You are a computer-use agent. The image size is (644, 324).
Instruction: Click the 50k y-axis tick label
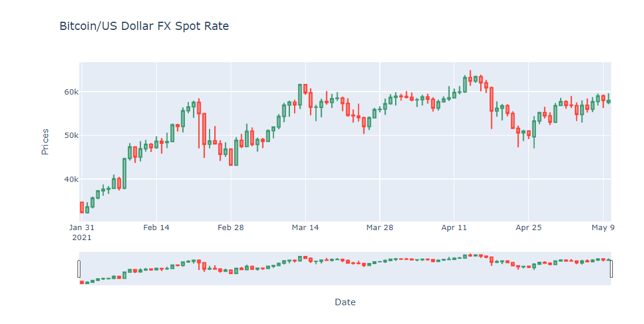(x=72, y=136)
